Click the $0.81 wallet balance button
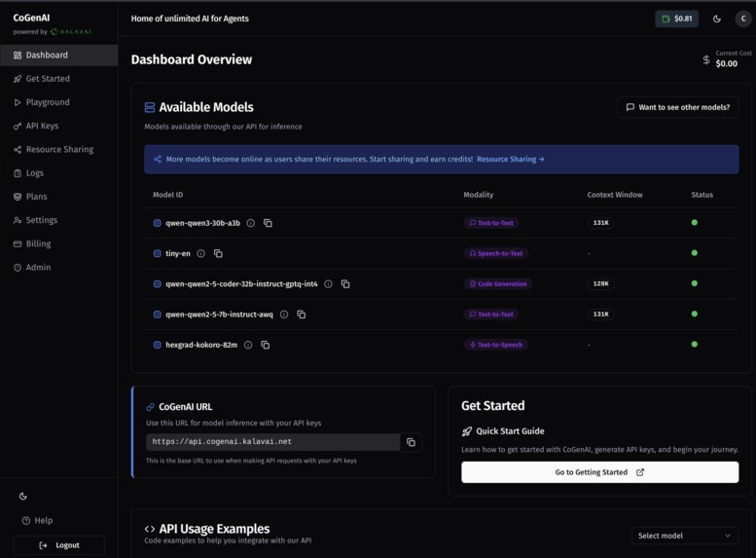 676,19
